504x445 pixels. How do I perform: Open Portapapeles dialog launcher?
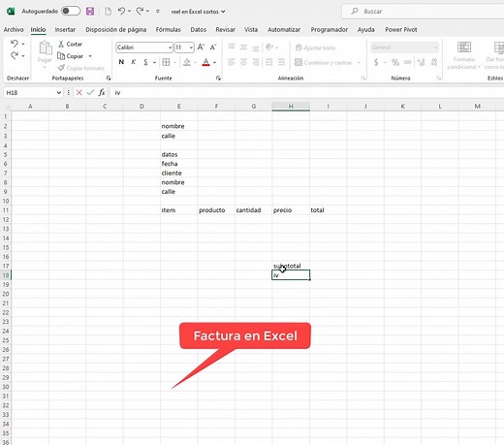pyautogui.click(x=109, y=78)
